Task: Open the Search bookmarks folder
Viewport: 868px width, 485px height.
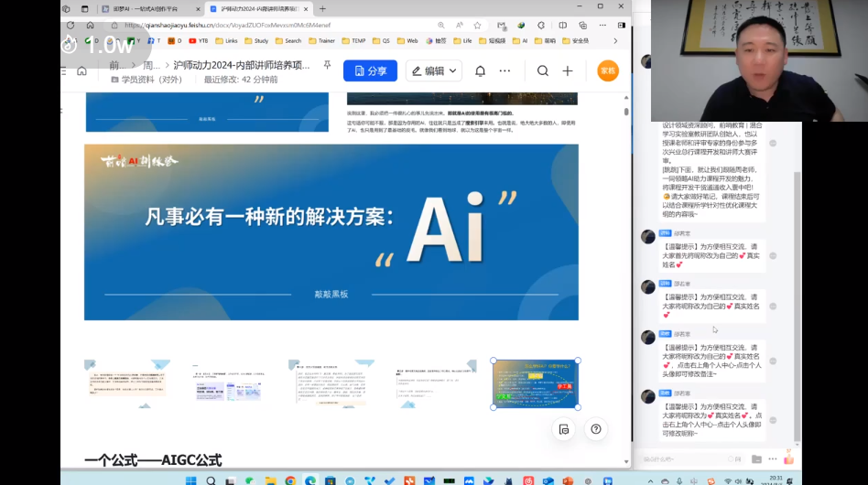Action: [x=288, y=41]
